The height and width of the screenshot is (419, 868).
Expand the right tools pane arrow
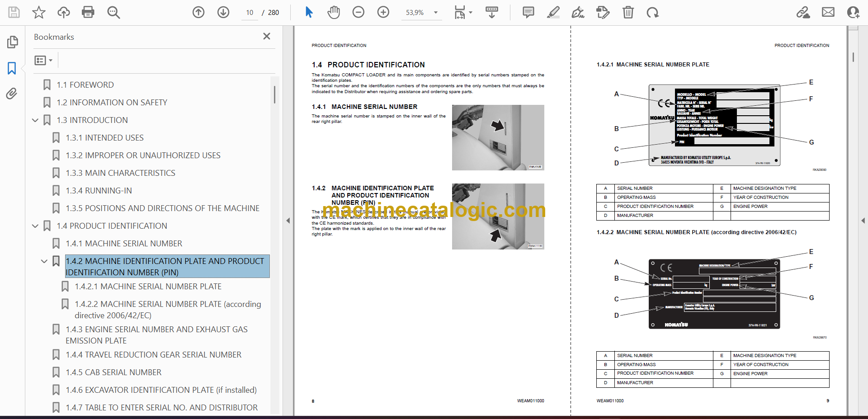click(x=863, y=221)
